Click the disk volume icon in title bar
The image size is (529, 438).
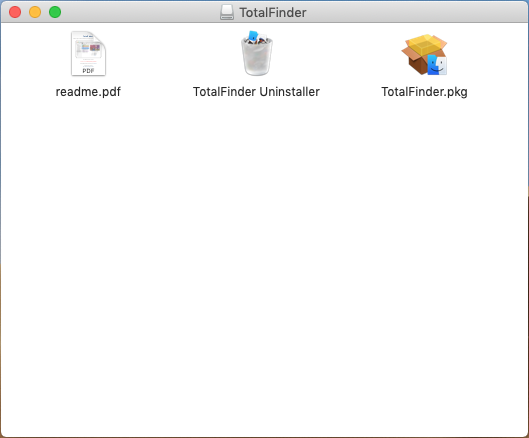(x=227, y=12)
